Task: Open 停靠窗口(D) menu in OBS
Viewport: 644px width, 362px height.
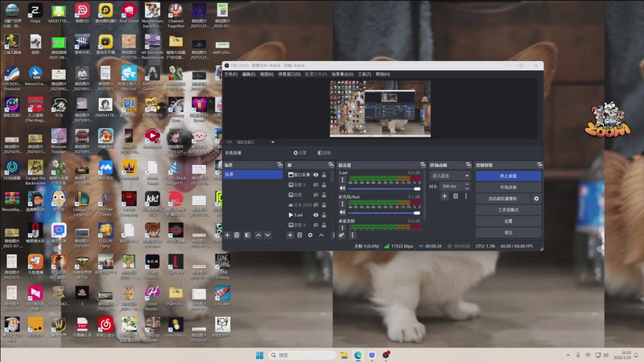Action: (x=290, y=74)
